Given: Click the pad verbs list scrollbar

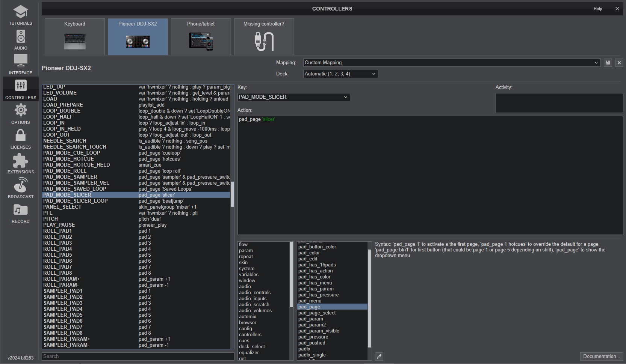Looking at the screenshot, I should click(x=370, y=299).
